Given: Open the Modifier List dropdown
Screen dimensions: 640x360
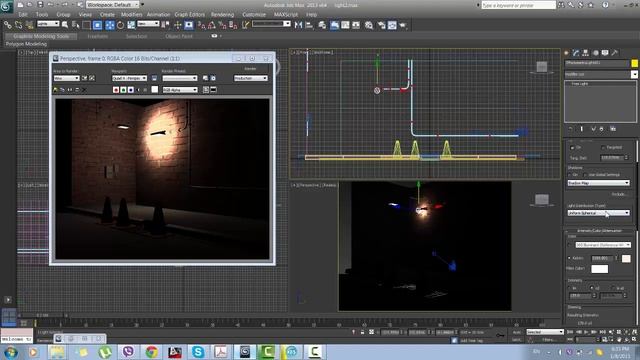Looking at the screenshot, I should pyautogui.click(x=601, y=74).
